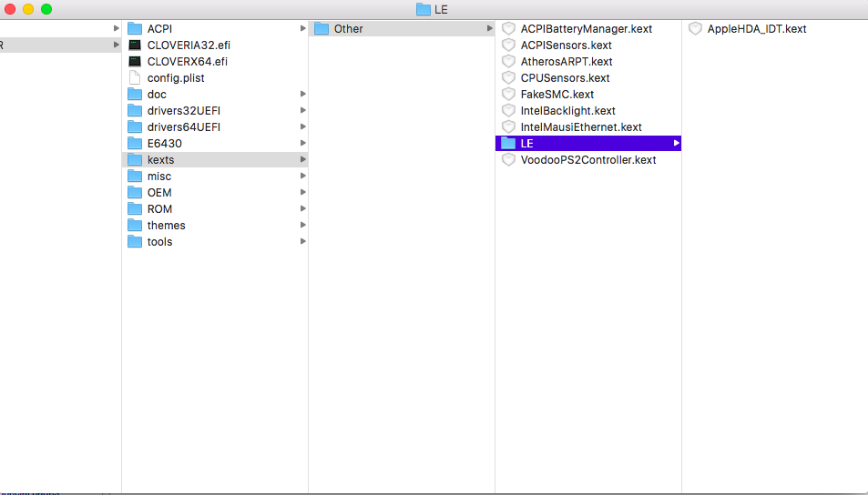Open the ACPI folder
The image size is (868, 495).
[159, 29]
